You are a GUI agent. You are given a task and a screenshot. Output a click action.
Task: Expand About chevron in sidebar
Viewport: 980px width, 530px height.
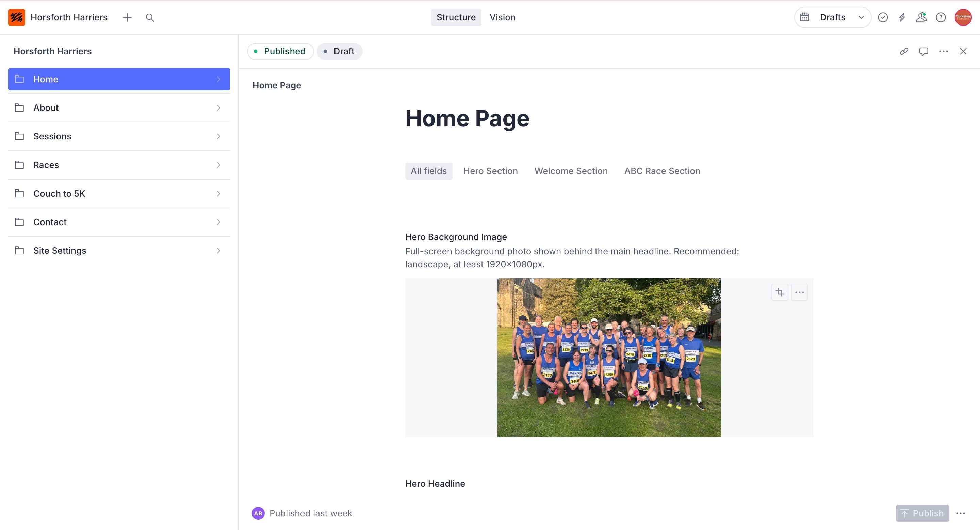[219, 107]
